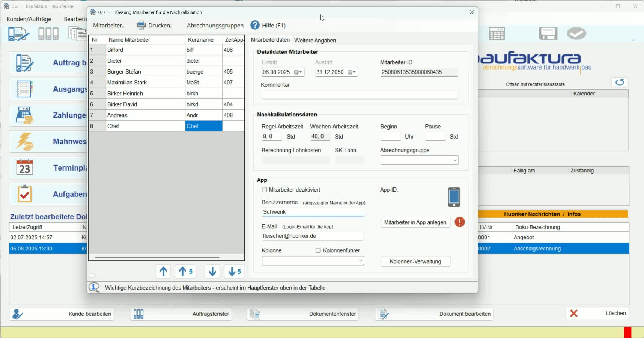Viewport: 644px width, 338px height.
Task: Open Hilfe (F1) question mark icon
Action: [x=255, y=25]
